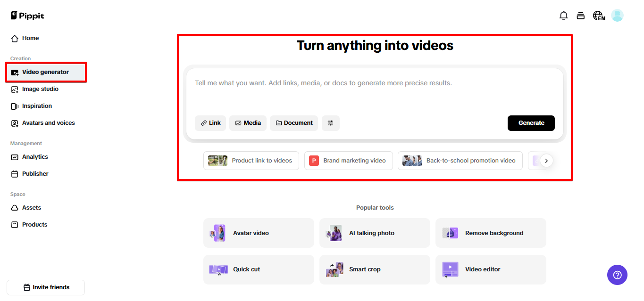
Task: Open the Publisher section
Action: [35, 173]
